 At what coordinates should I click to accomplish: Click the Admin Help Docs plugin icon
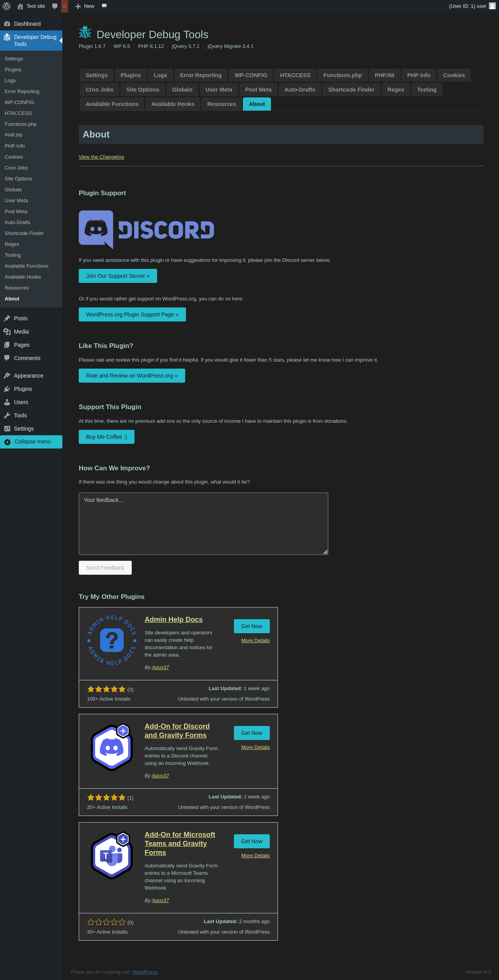coord(112,640)
